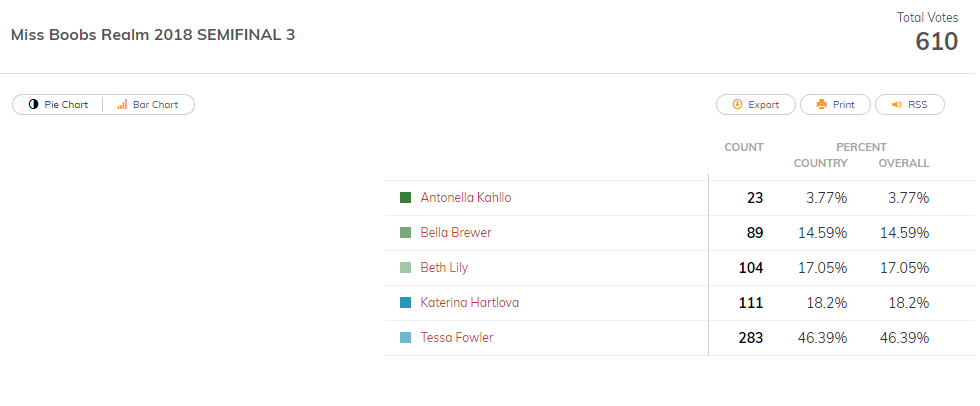Click the OVERALL percent column header
This screenshot has height=406, width=980.
(904, 164)
